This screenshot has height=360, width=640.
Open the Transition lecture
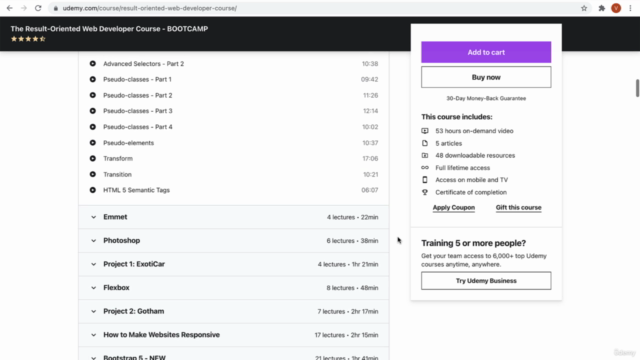[x=118, y=174]
